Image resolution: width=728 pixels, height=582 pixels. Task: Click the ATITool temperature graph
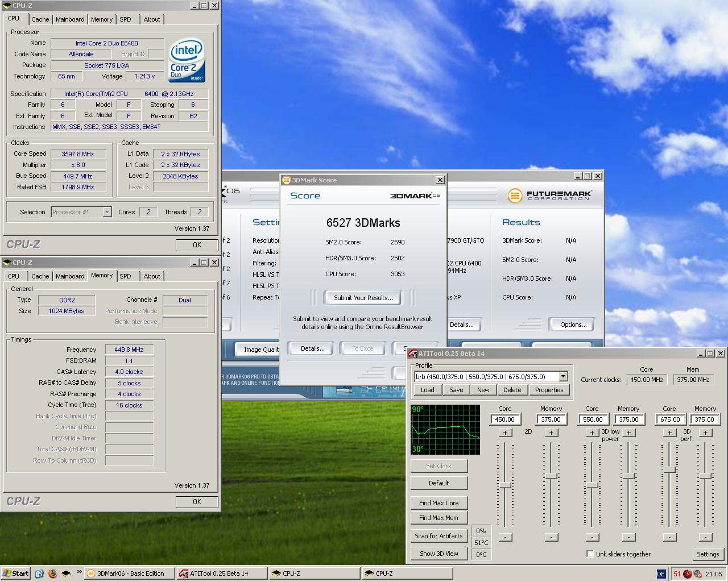(445, 430)
